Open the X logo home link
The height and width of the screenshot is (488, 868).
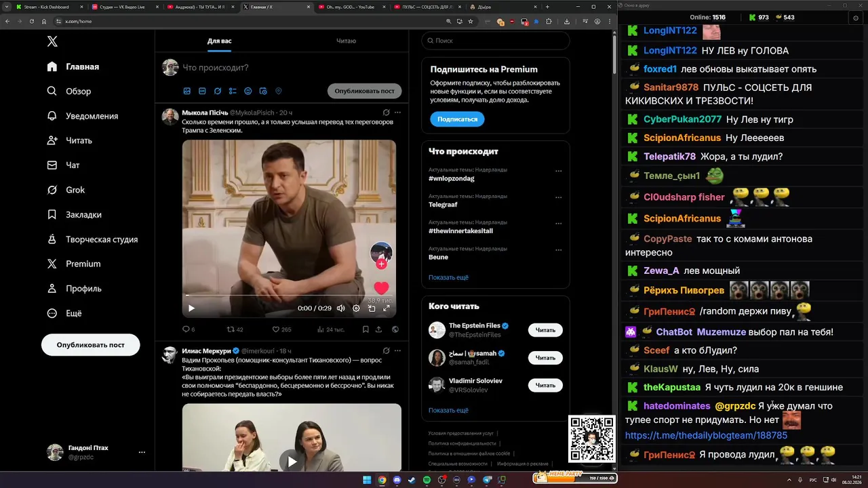click(52, 41)
